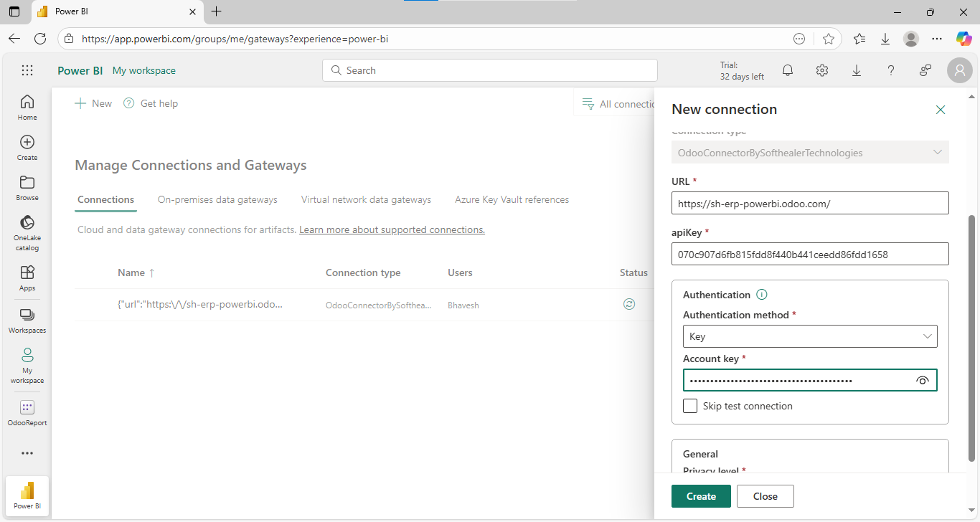
Task: Open OneLake catalog in the sidebar
Action: pyautogui.click(x=27, y=232)
